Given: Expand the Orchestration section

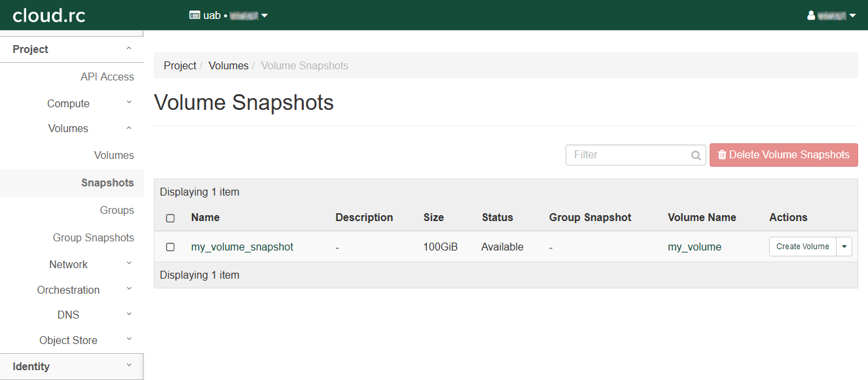Looking at the screenshot, I should pyautogui.click(x=68, y=290).
